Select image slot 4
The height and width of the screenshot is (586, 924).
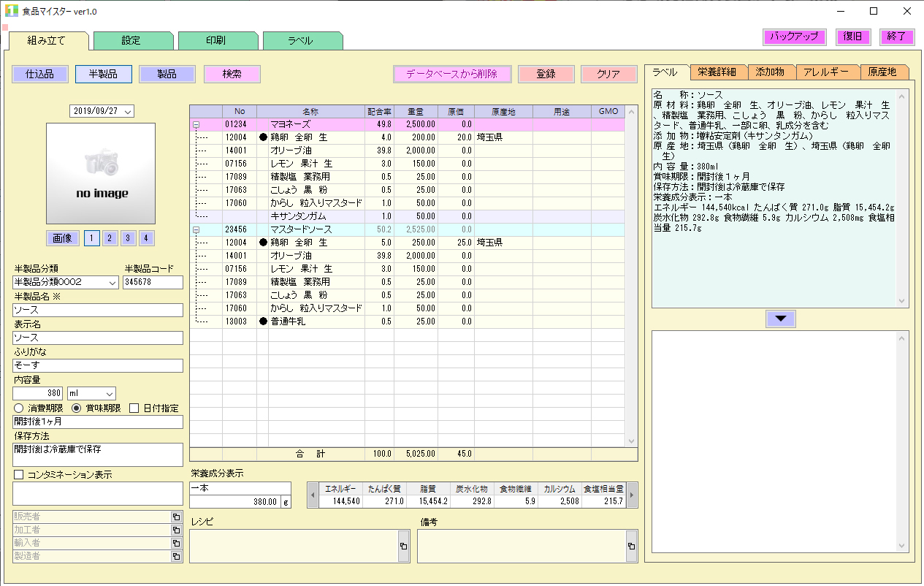[146, 238]
